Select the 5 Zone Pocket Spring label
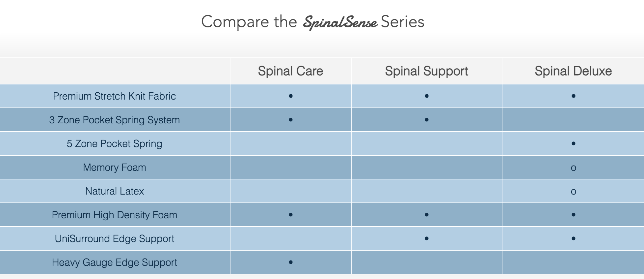Viewport: 644px width, 279px height. coord(114,143)
